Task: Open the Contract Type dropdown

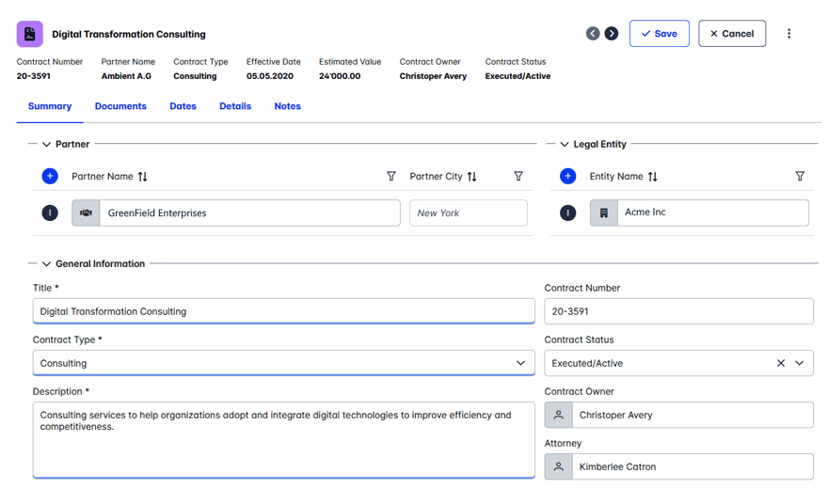Action: click(x=520, y=363)
